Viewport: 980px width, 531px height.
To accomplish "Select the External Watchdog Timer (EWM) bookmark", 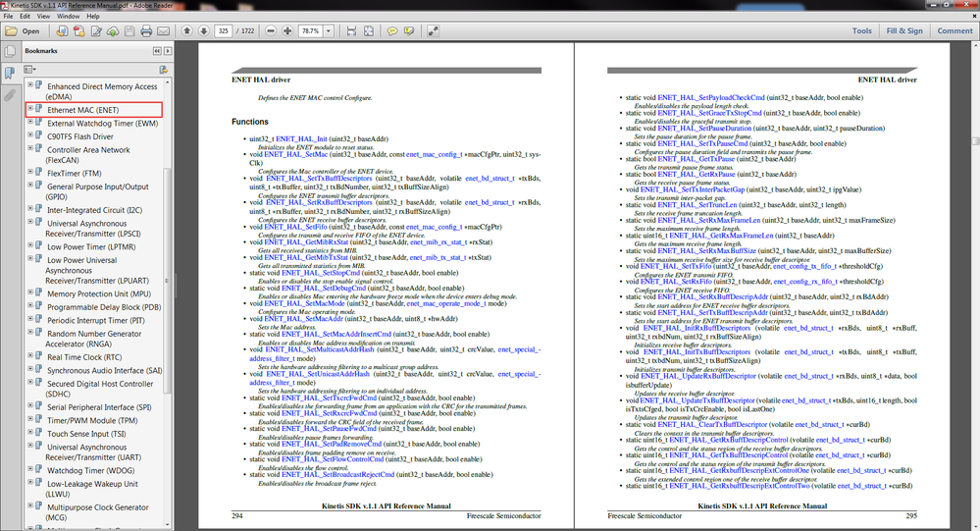I will [102, 124].
